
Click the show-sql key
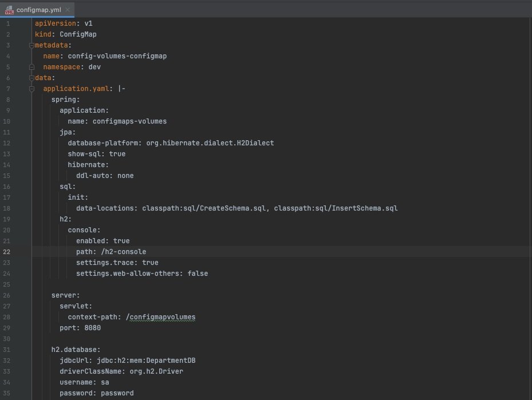tap(84, 154)
